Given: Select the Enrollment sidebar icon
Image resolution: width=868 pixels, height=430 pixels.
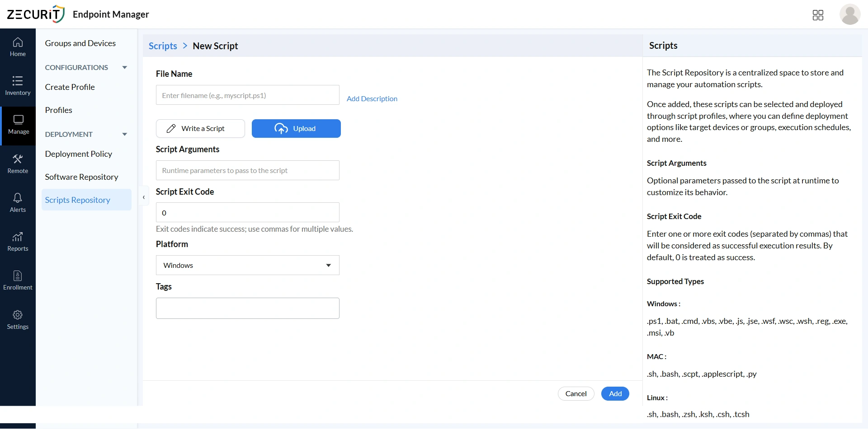Looking at the screenshot, I should point(17,280).
